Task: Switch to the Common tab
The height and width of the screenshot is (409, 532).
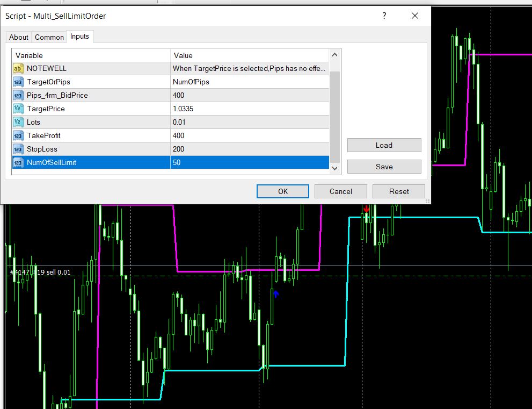Action: 49,37
